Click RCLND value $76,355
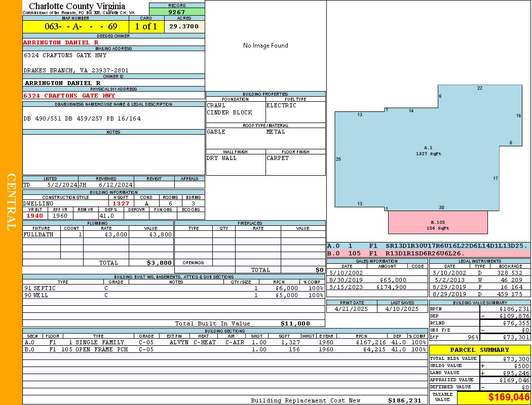The image size is (532, 405). [x=516, y=323]
